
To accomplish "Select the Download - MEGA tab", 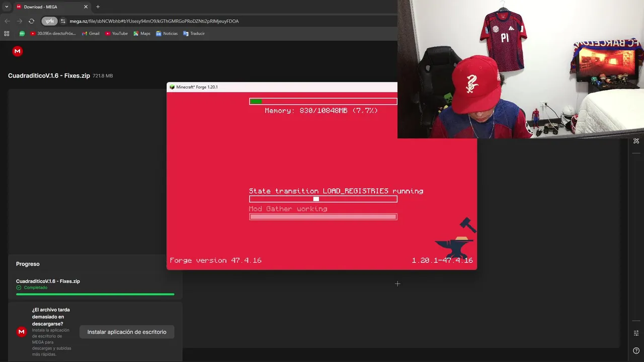I will point(52,7).
